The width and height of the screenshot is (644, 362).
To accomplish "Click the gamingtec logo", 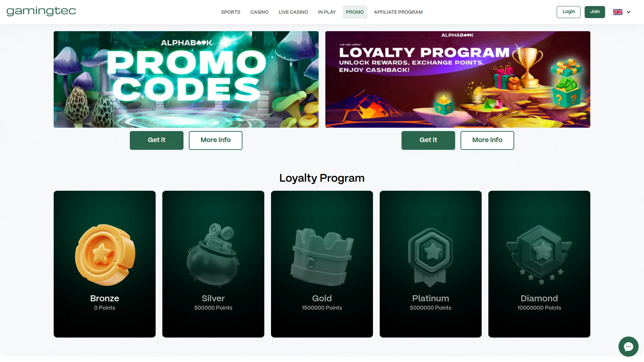I will point(41,11).
